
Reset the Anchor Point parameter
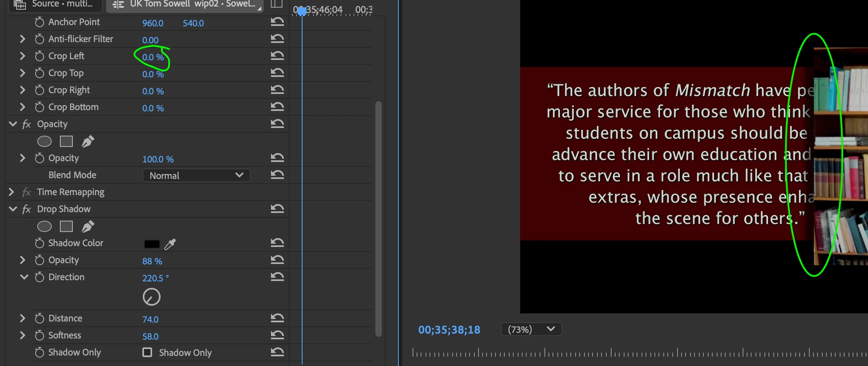277,21
